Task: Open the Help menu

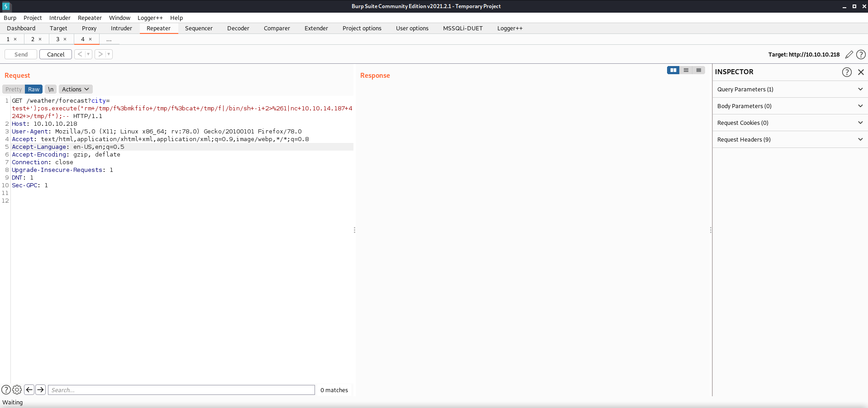Action: pyautogui.click(x=176, y=18)
